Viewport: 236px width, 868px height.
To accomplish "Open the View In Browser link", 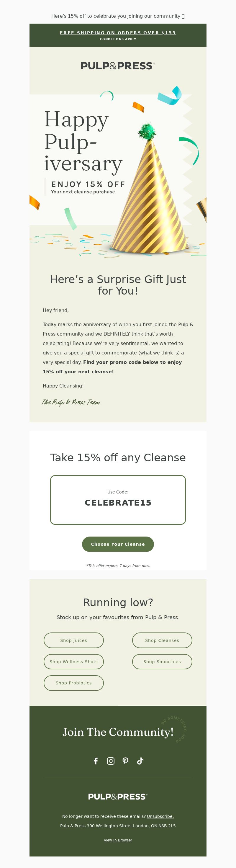I will (x=118, y=840).
